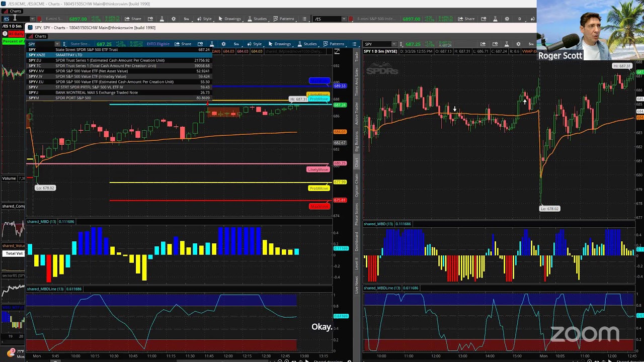The image size is (644, 362).
Task: Open Style menu in /ES window toolbar
Action: click(x=204, y=19)
